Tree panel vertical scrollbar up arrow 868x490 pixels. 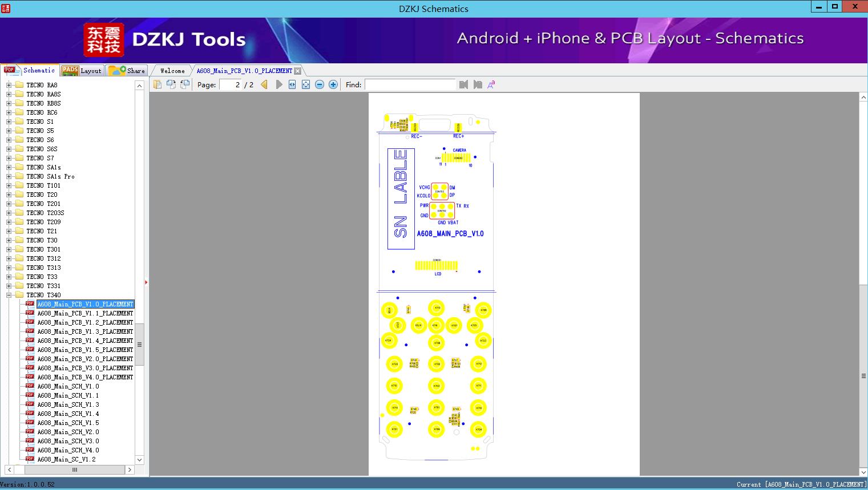pyautogui.click(x=140, y=86)
